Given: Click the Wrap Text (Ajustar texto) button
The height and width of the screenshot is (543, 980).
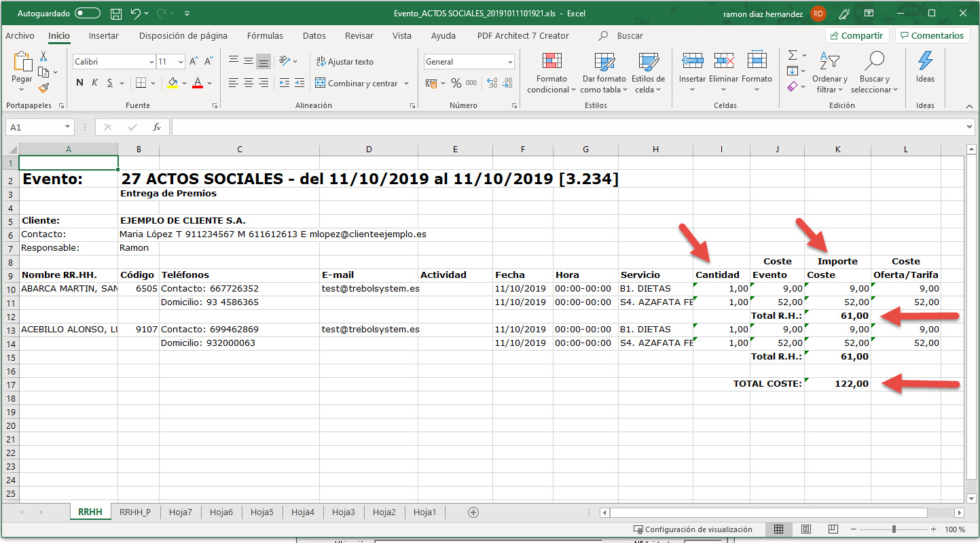Looking at the screenshot, I should tap(345, 62).
